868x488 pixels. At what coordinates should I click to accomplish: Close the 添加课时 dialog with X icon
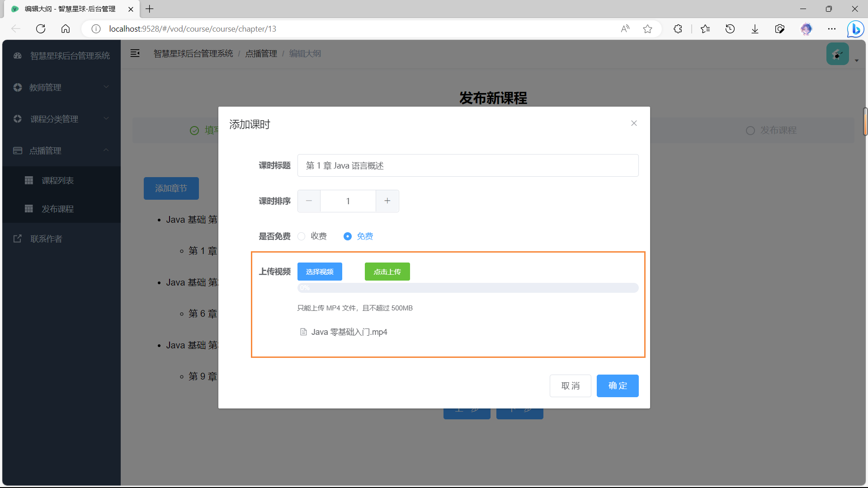pyautogui.click(x=634, y=123)
